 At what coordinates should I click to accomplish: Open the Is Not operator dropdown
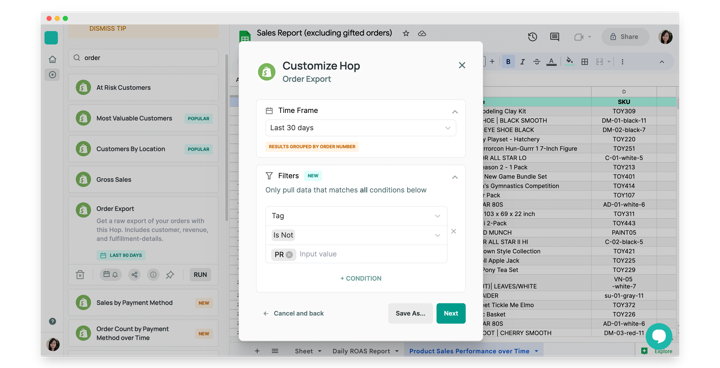tap(356, 235)
